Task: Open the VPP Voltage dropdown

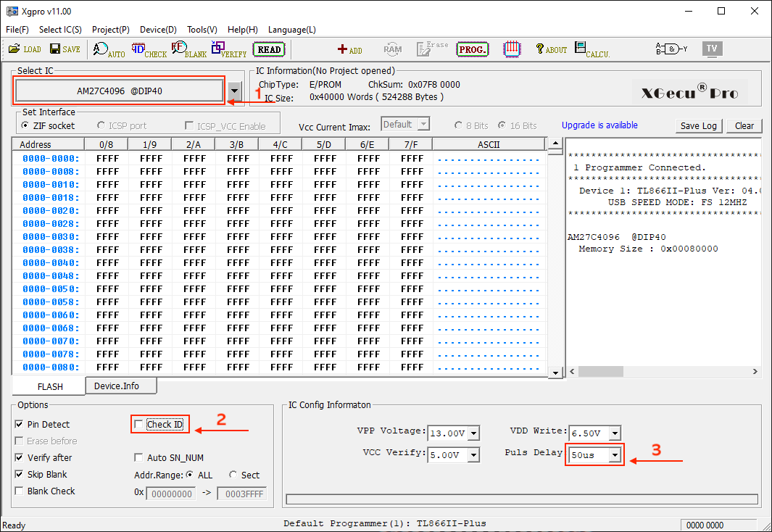Action: click(473, 433)
